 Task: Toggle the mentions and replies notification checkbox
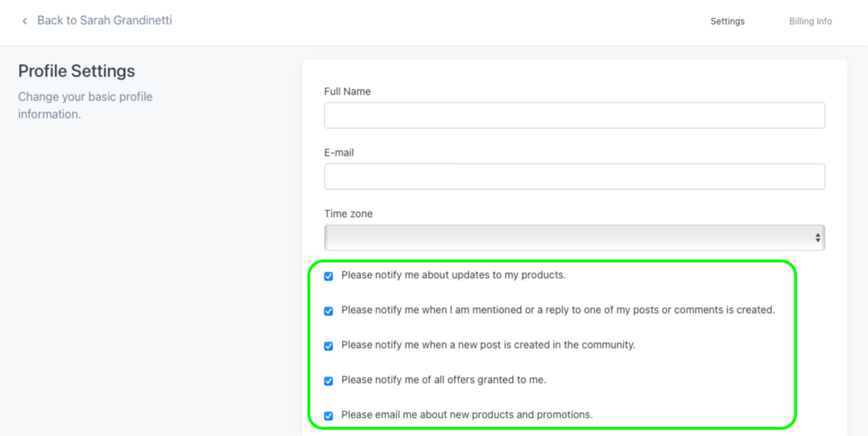pyautogui.click(x=329, y=311)
